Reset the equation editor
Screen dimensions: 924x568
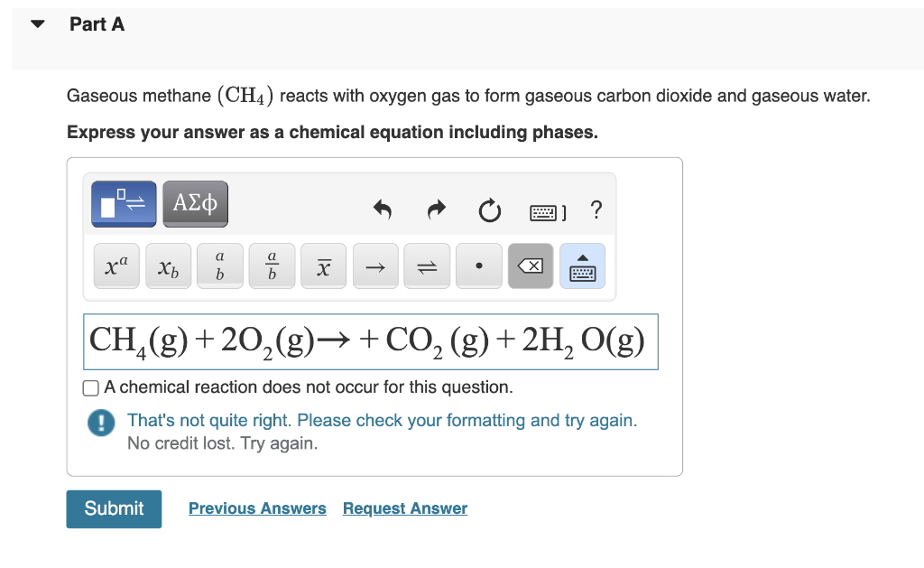[x=489, y=211]
